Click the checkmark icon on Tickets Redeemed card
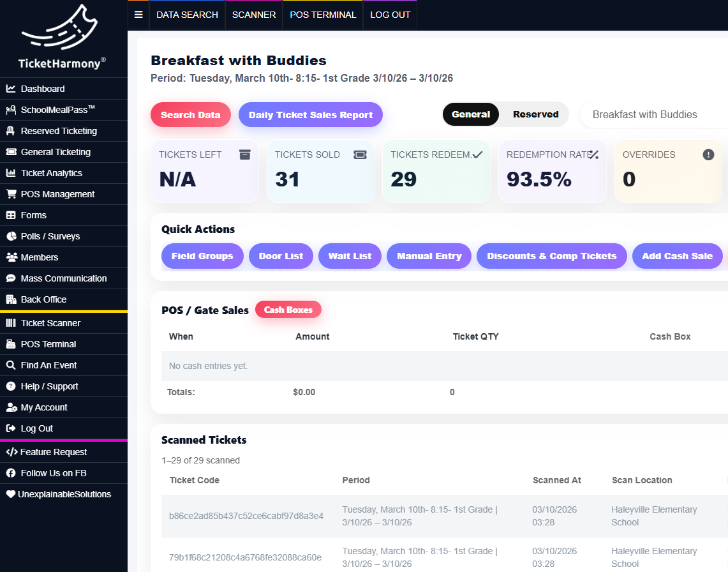Image resolution: width=728 pixels, height=572 pixels. [478, 154]
